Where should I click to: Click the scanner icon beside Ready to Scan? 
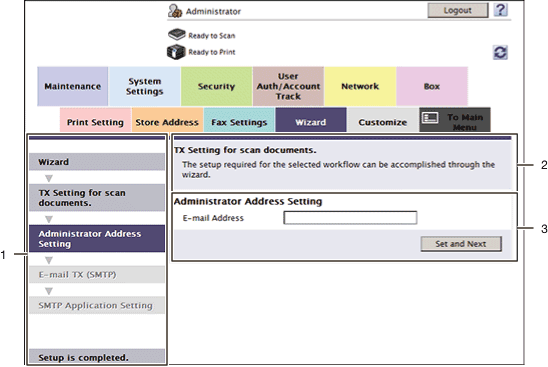coord(177,35)
